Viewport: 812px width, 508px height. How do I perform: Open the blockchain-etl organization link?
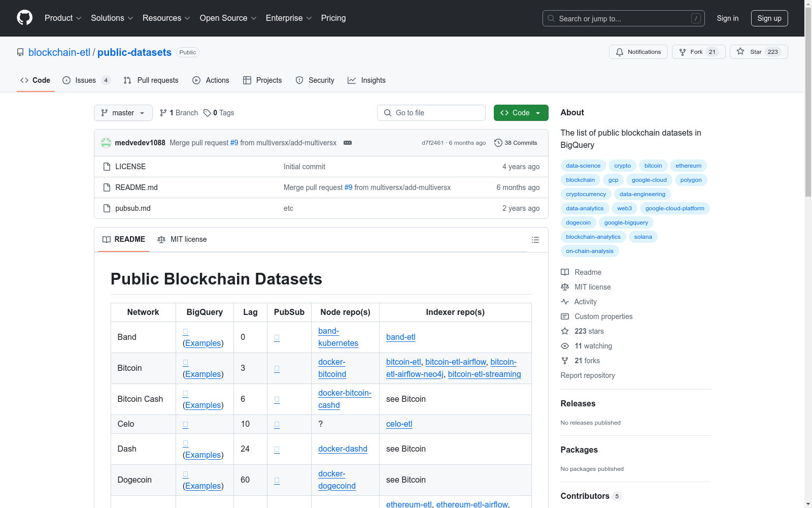[x=59, y=52]
